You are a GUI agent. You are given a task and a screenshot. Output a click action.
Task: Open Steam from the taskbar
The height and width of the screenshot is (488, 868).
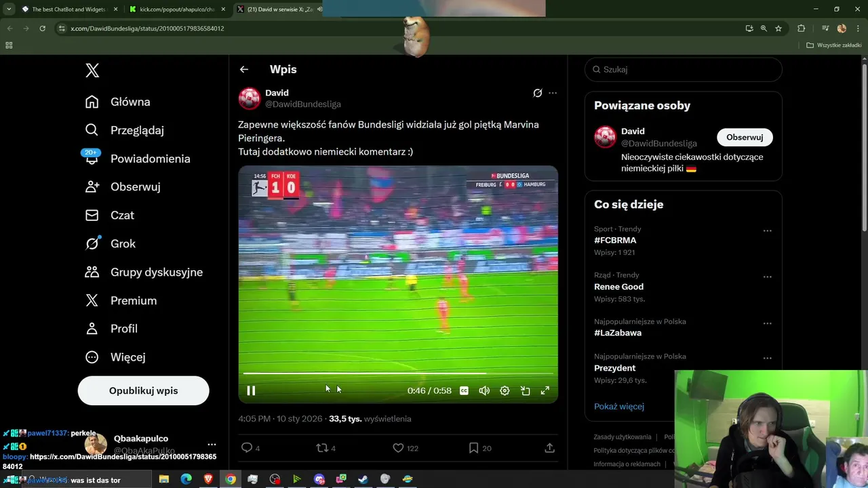tap(363, 479)
